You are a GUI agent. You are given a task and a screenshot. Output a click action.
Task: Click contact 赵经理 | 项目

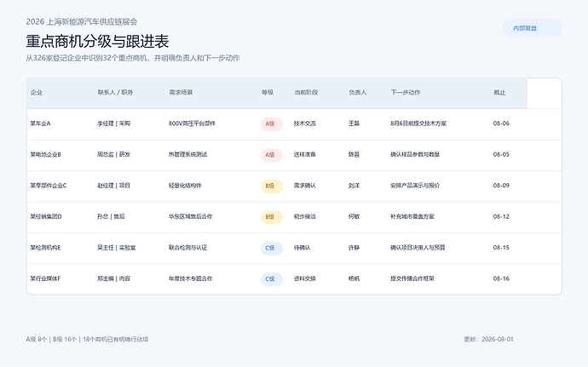point(114,186)
